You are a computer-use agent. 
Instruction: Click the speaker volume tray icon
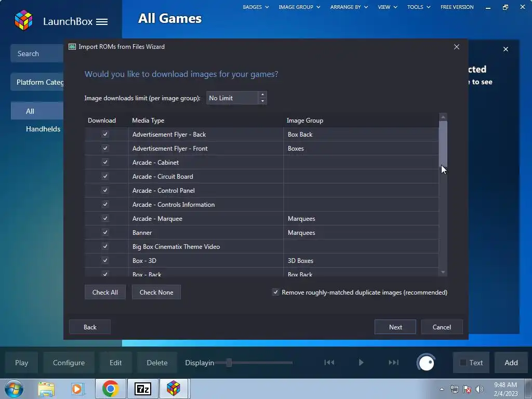tap(480, 389)
